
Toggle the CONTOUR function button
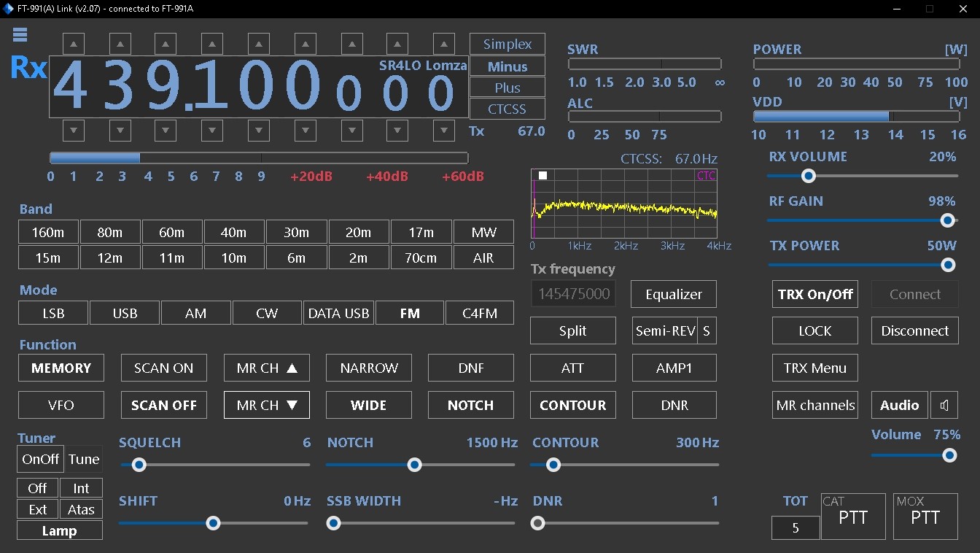573,405
